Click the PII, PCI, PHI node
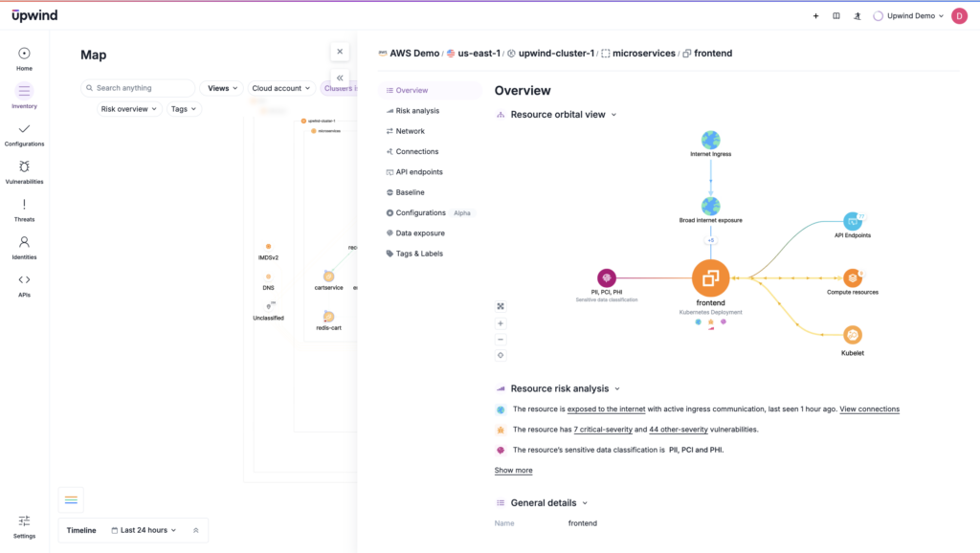 [x=606, y=277]
